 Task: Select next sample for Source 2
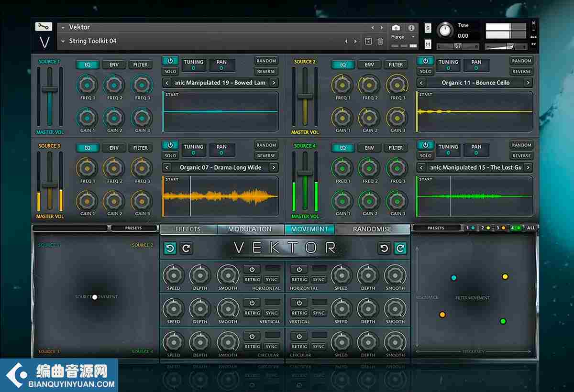(528, 83)
